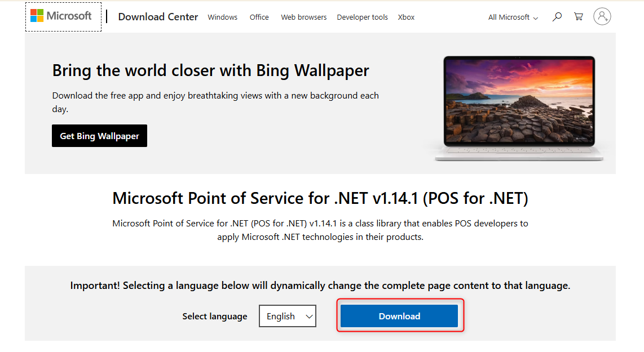Click the account sign-in avatar icon
Screen dimensions: 644x352
602,17
